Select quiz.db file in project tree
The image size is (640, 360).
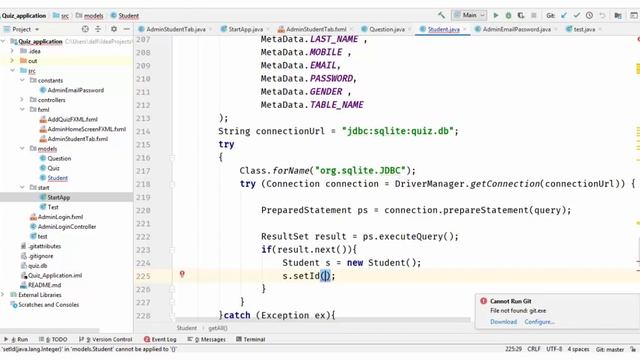[38, 266]
